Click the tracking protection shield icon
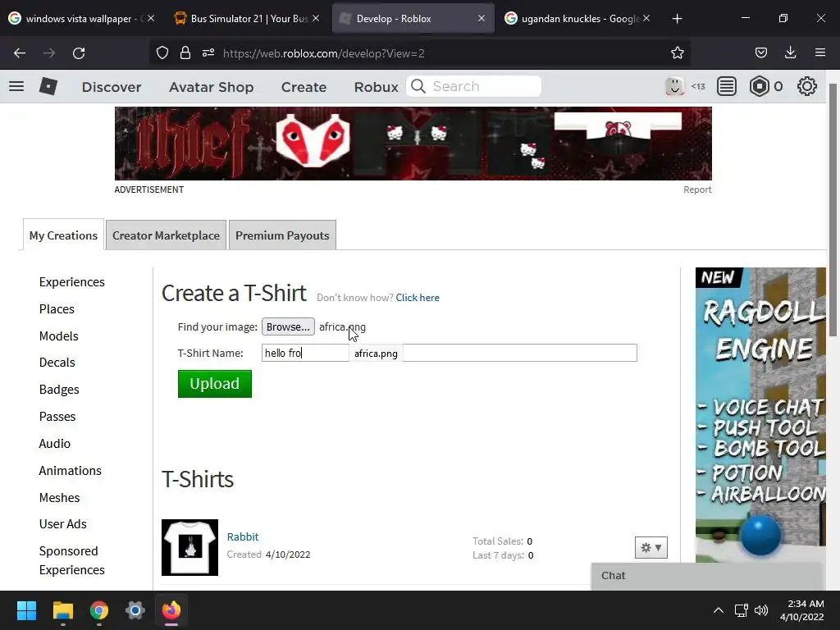 click(162, 53)
